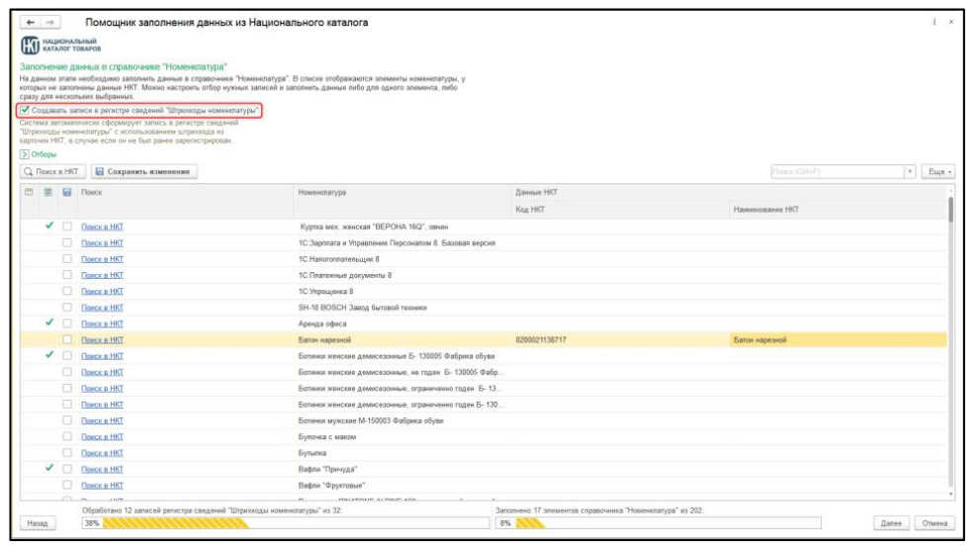Open the "Еще" dropdown menu
980x551 pixels.
coord(937,172)
